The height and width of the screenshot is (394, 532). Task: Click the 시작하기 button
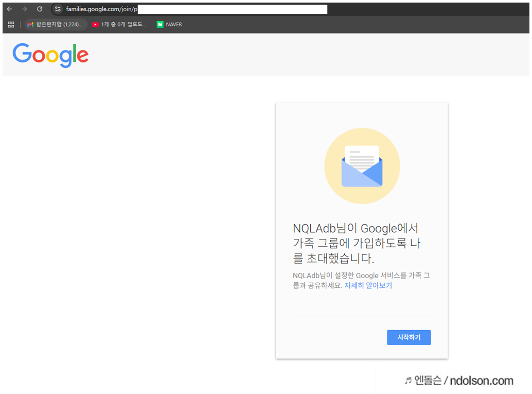point(409,337)
